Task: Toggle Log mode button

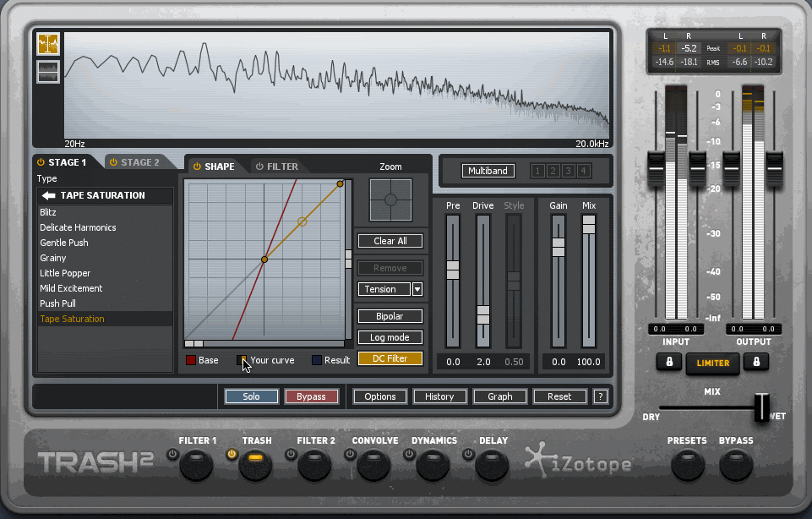Action: [x=390, y=337]
